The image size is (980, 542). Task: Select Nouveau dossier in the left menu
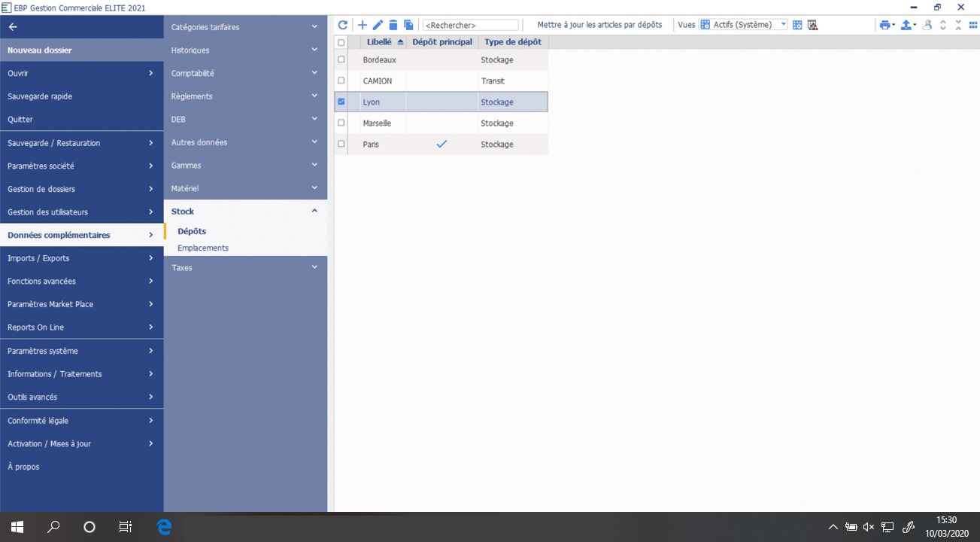81,50
